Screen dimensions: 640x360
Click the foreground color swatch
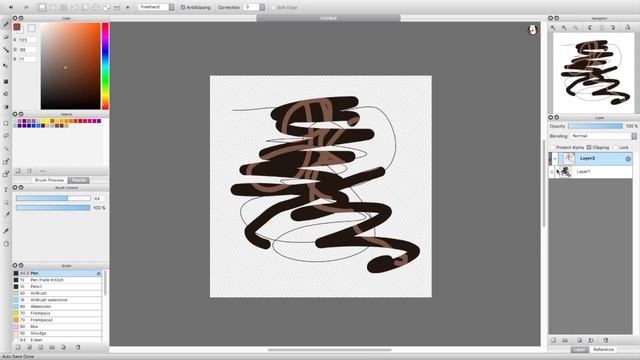17,27
